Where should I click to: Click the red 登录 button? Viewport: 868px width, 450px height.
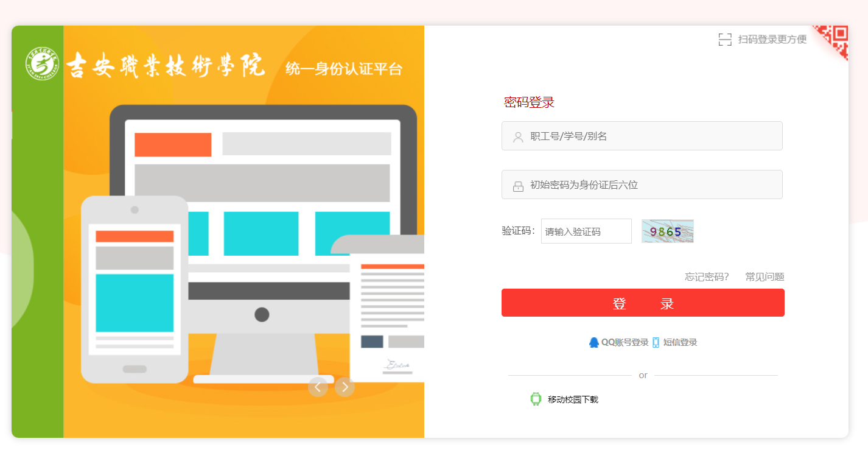[643, 303]
